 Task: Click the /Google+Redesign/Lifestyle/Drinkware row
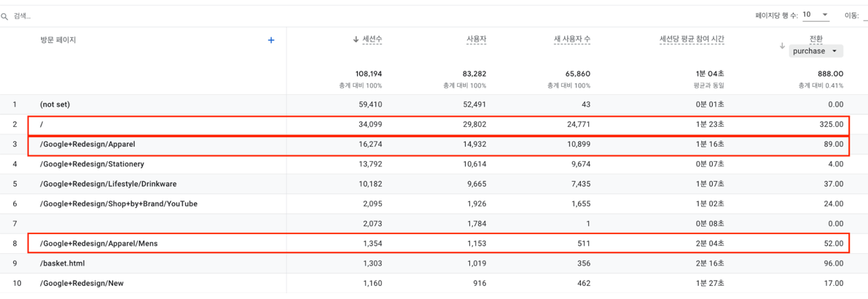[108, 184]
